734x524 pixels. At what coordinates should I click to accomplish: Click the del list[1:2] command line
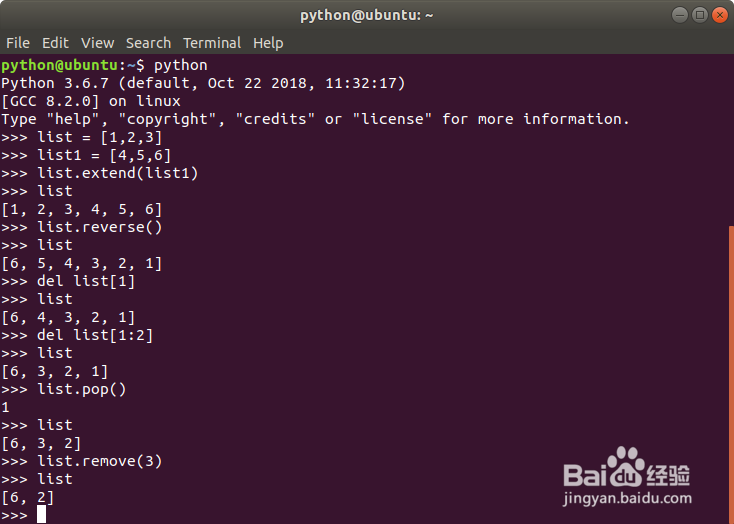point(95,335)
